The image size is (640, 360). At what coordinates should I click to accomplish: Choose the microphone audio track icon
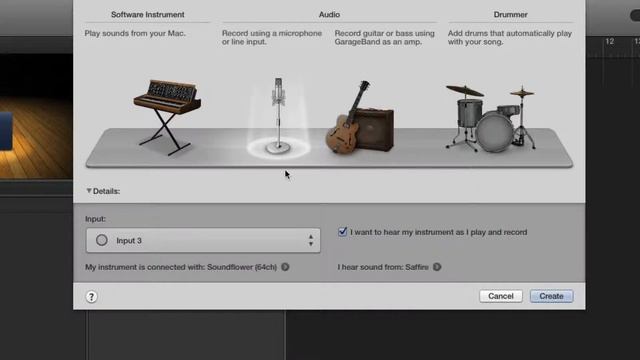click(x=278, y=116)
